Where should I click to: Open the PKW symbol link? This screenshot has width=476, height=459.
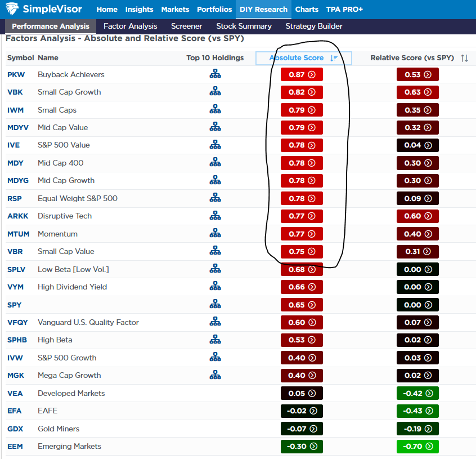pyautogui.click(x=16, y=75)
